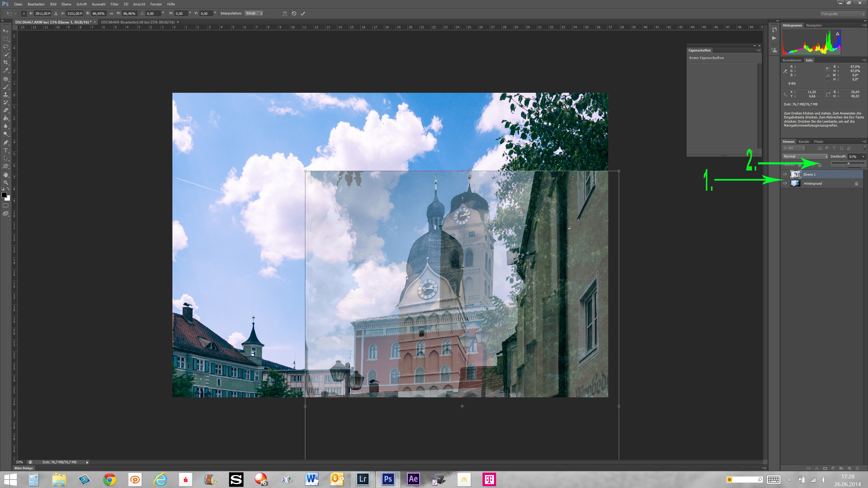The width and height of the screenshot is (868, 488).
Task: Select the Rectangular Marquee tool
Action: pos(6,39)
